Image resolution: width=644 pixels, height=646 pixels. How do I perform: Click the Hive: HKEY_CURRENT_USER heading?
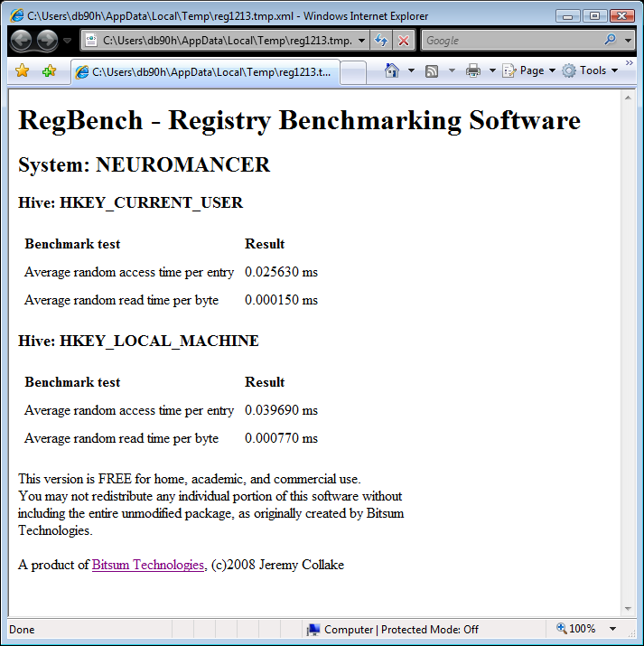(x=131, y=202)
